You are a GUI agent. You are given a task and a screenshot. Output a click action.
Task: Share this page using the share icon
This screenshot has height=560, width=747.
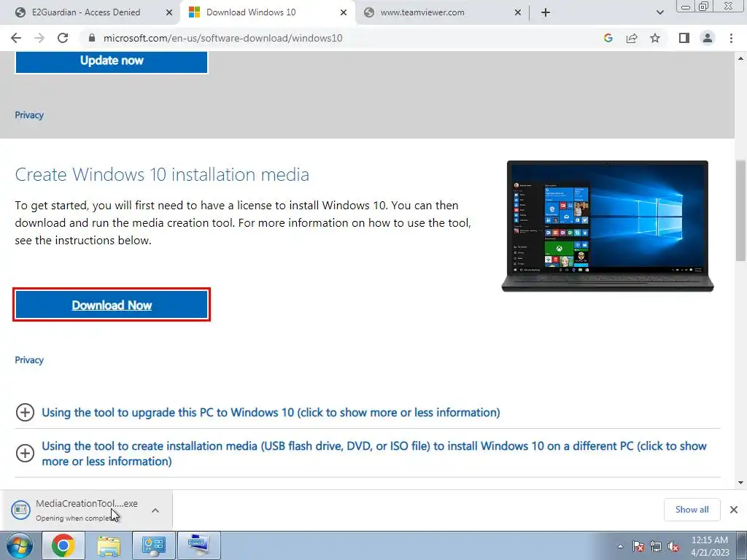point(632,38)
